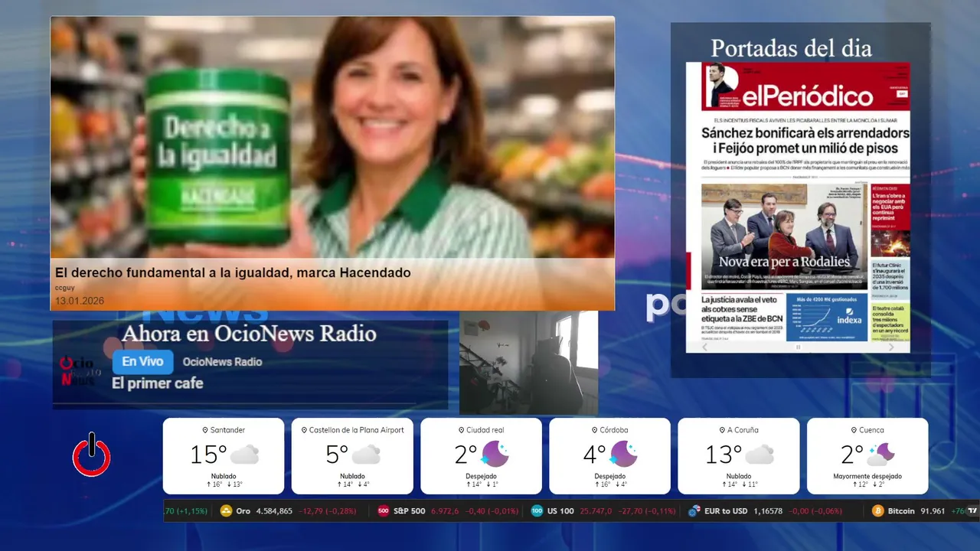Image resolution: width=980 pixels, height=551 pixels.
Task: Click the location pin next to A Coruña
Action: click(x=721, y=430)
